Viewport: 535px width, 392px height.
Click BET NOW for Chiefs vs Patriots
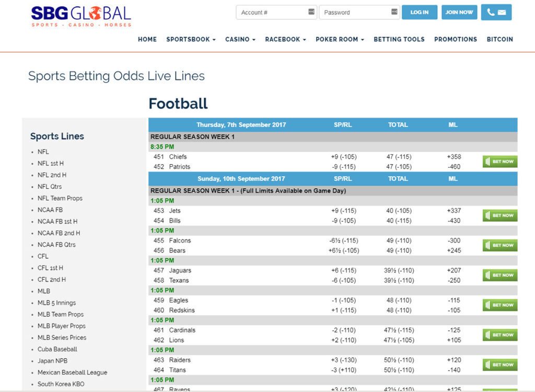(x=499, y=162)
